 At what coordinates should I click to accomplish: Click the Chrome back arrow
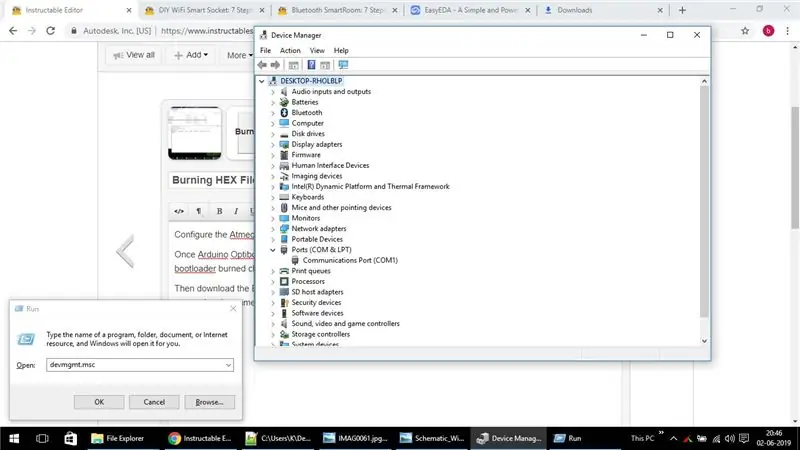pos(13,31)
